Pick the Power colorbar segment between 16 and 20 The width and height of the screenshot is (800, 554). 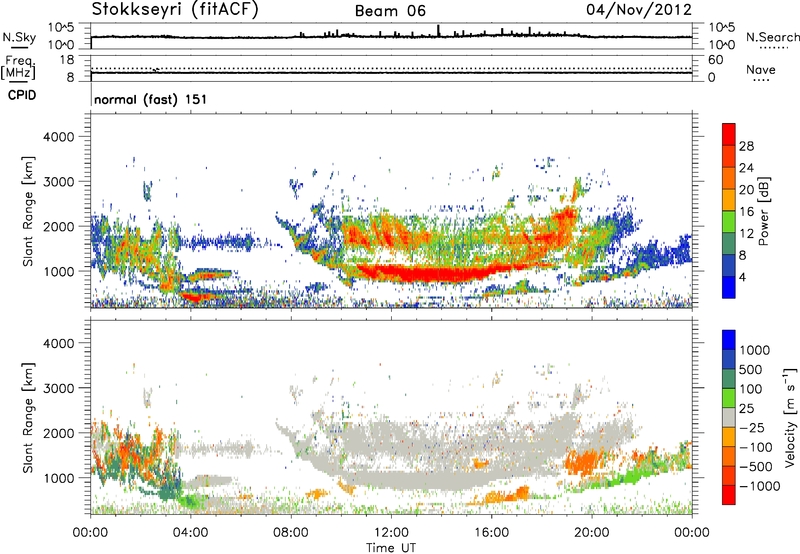click(729, 200)
